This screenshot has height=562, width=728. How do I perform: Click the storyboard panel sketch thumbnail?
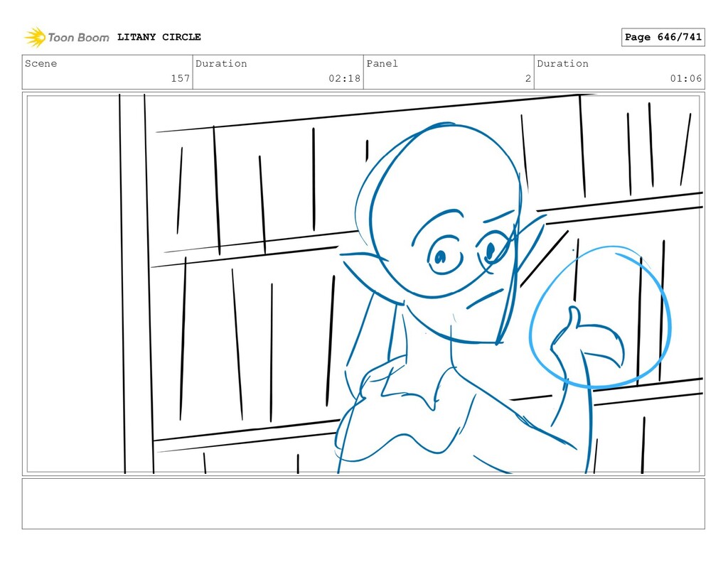click(363, 284)
